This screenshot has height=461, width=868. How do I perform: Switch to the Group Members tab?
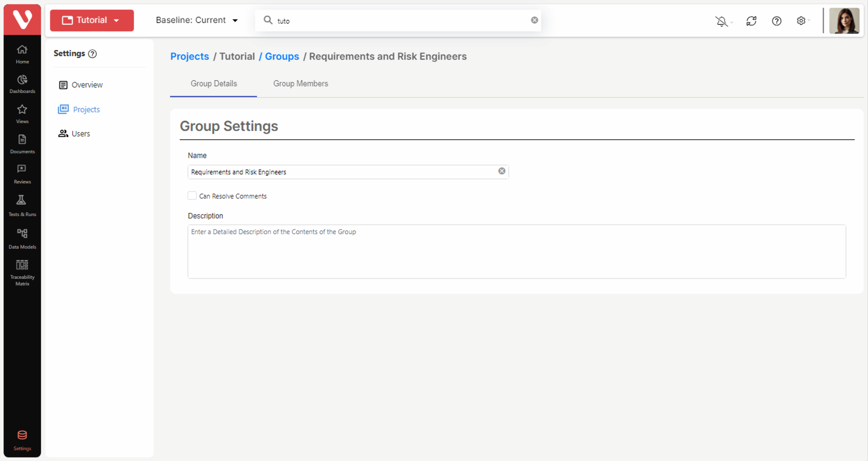(300, 83)
